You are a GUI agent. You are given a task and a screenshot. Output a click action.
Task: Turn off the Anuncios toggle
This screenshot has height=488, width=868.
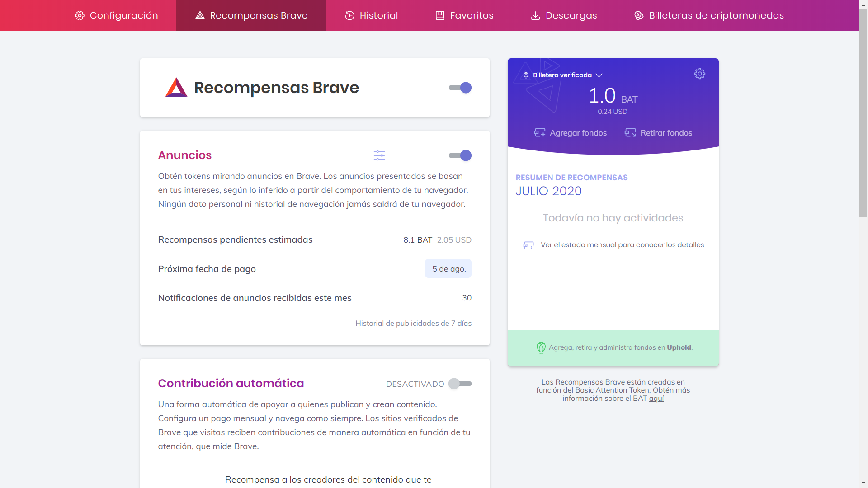click(x=460, y=155)
